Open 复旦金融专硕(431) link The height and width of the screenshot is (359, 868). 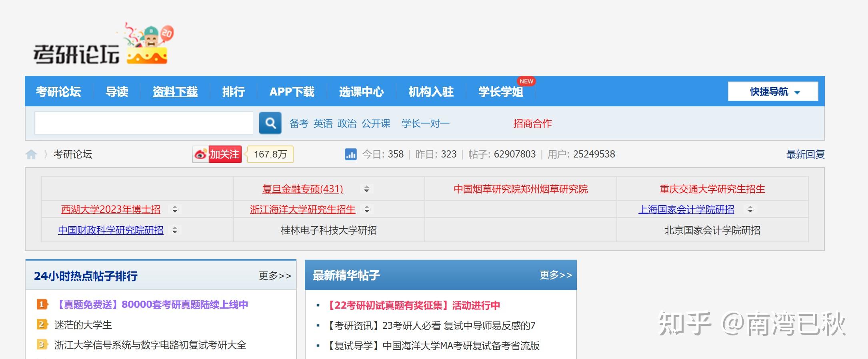point(303,189)
